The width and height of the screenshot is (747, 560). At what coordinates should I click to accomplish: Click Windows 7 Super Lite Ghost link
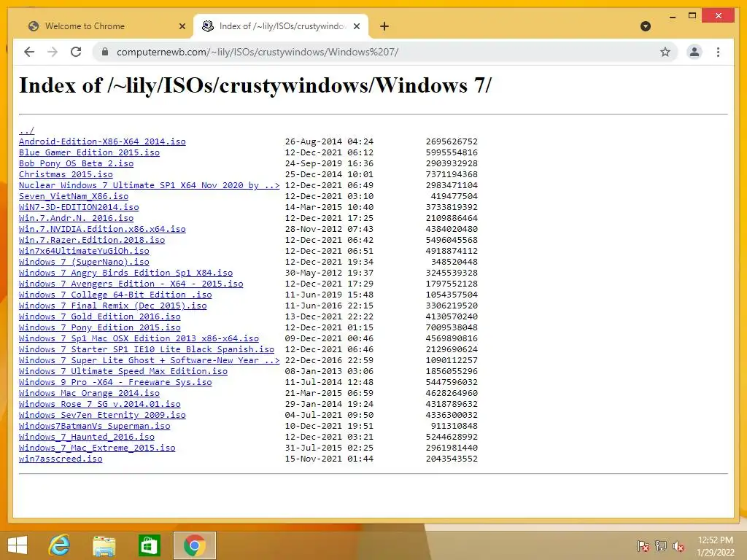[149, 360]
